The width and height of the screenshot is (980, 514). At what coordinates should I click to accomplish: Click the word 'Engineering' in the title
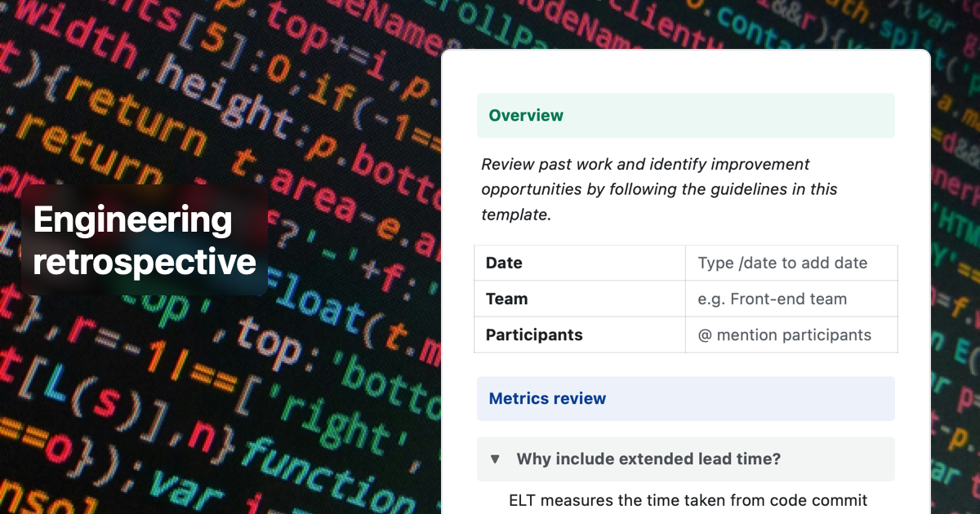pyautogui.click(x=132, y=220)
